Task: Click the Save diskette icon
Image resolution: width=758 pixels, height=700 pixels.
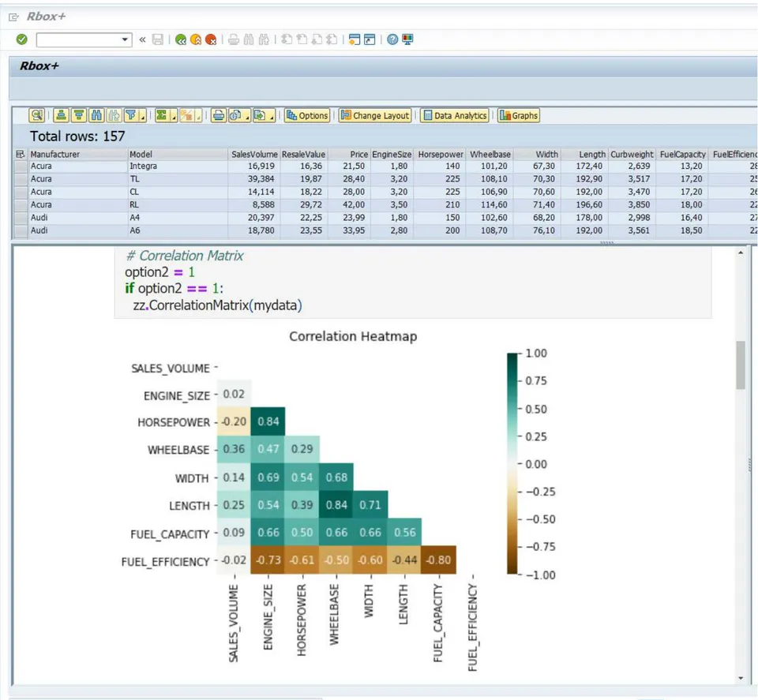Action: (x=158, y=39)
